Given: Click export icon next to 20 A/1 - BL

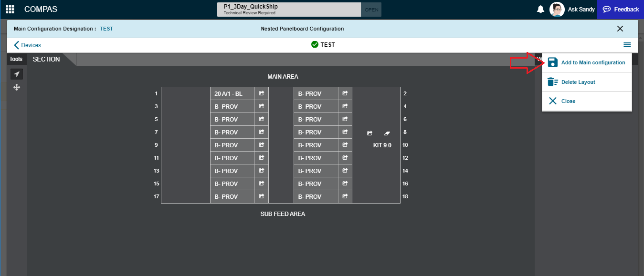Looking at the screenshot, I should (x=261, y=93).
